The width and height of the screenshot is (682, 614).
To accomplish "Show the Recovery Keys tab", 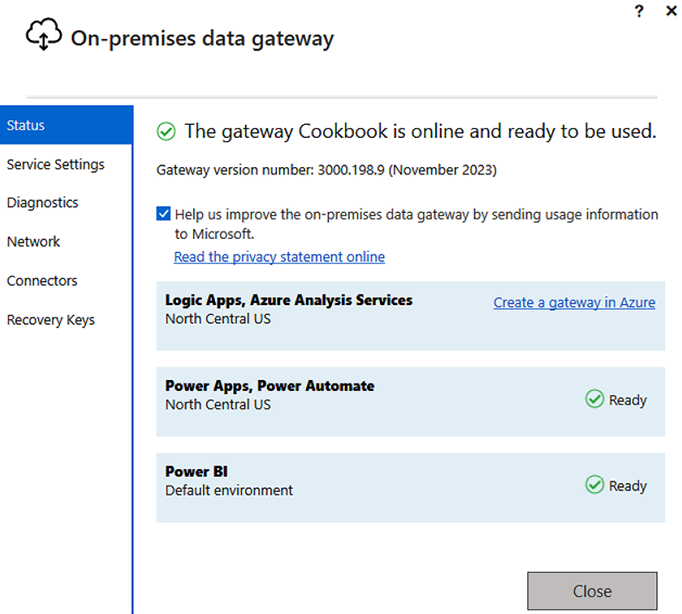I will click(x=51, y=320).
